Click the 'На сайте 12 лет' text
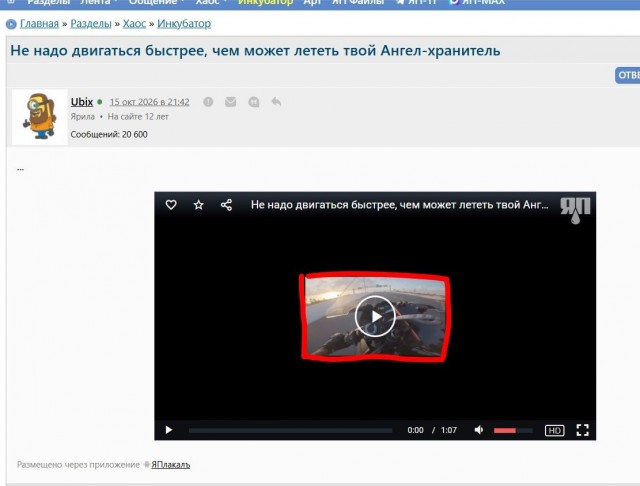Screen dimensions: 640x486 click(x=138, y=117)
